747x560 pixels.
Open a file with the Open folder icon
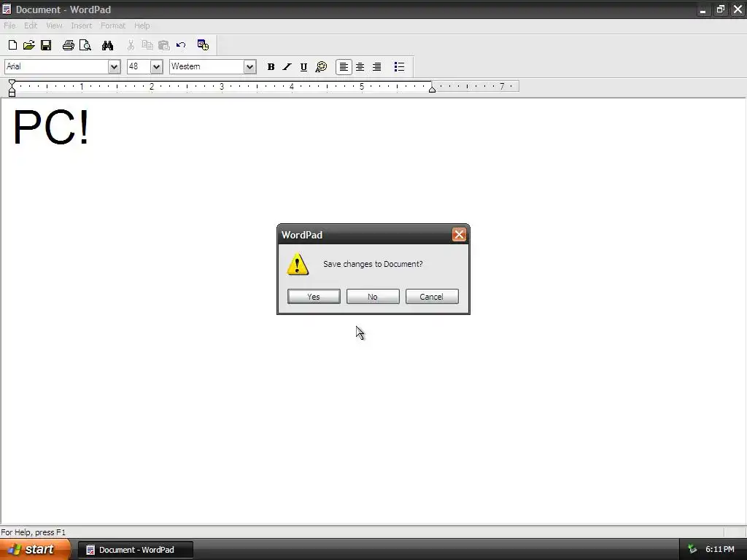tap(29, 45)
